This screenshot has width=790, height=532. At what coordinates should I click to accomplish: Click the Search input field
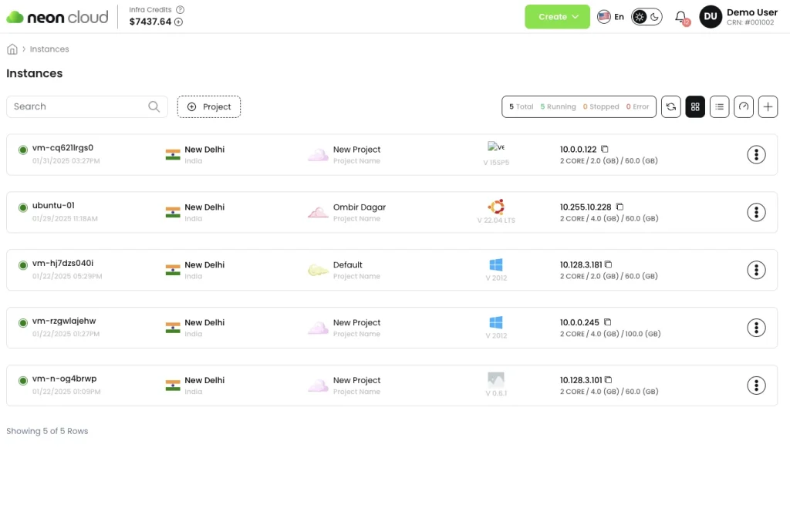coord(77,107)
